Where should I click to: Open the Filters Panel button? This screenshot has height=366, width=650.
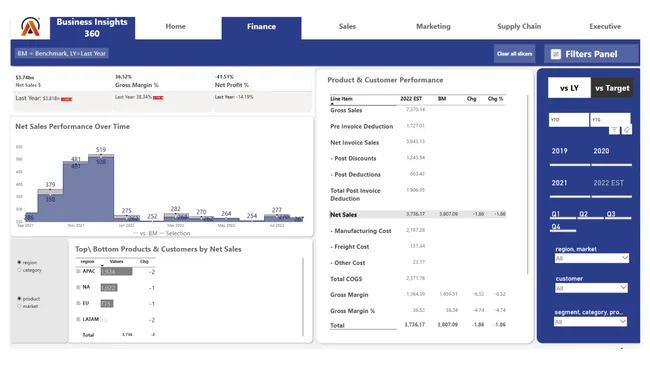point(591,54)
